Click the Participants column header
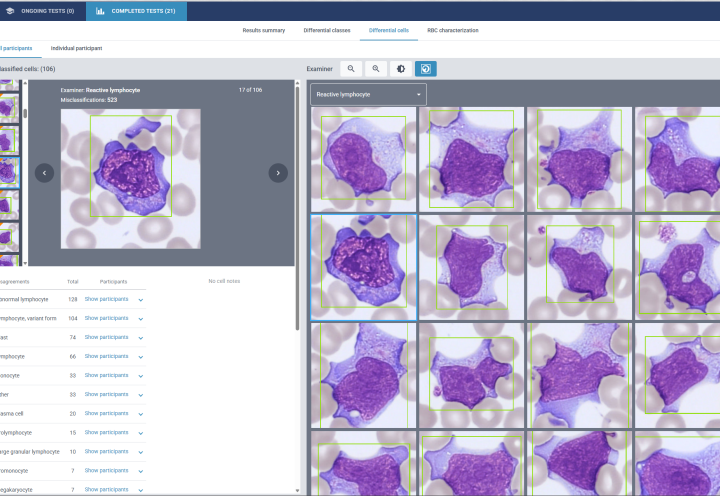This screenshot has width=720, height=496. point(113,282)
